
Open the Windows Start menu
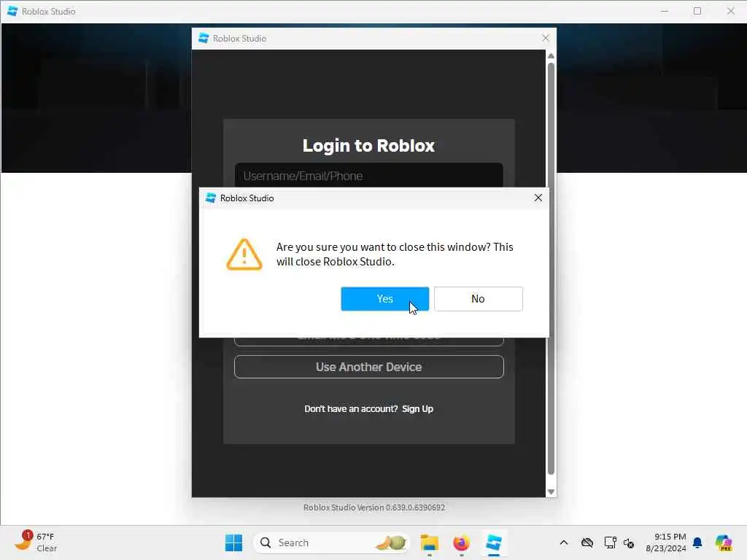tap(233, 542)
